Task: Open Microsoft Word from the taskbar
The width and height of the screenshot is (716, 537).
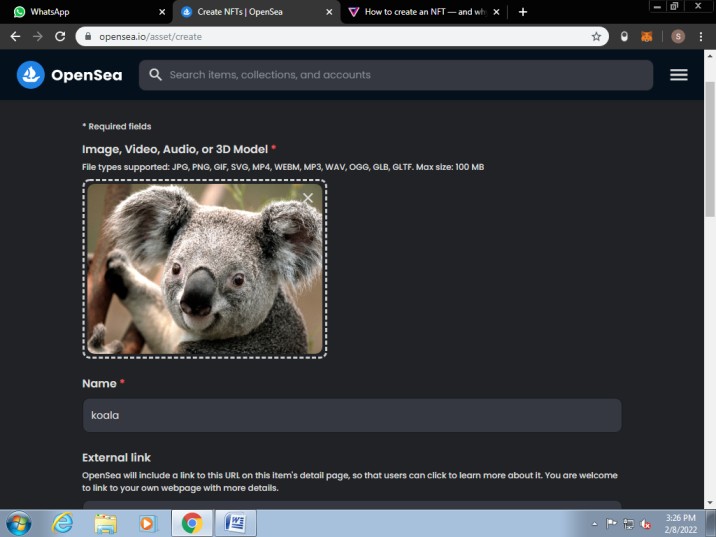Action: click(x=236, y=522)
